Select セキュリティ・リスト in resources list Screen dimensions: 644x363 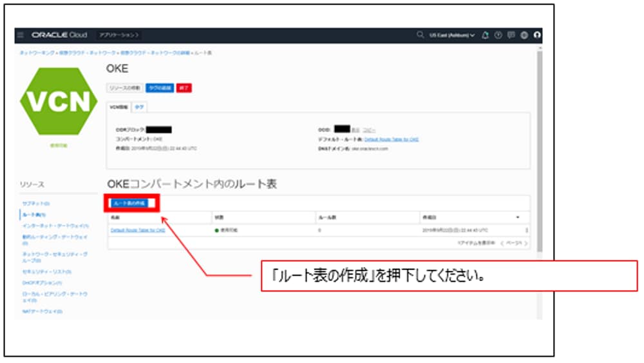[x=47, y=271]
